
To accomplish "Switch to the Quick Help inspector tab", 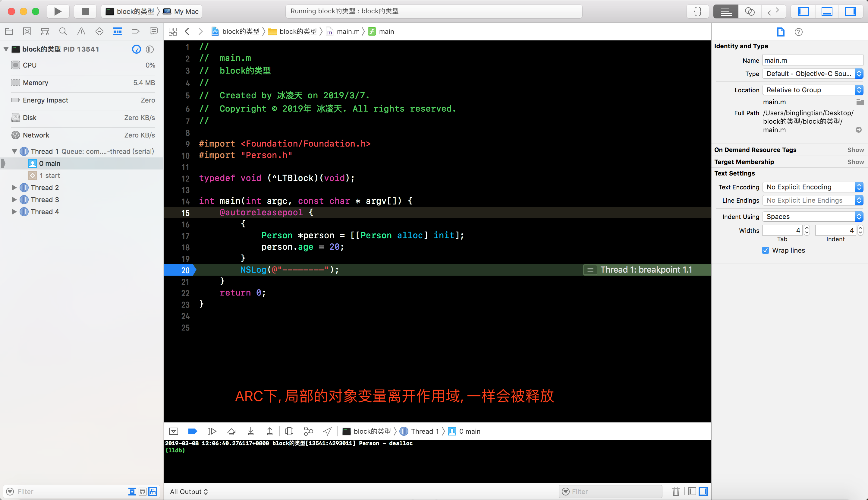I will click(798, 32).
